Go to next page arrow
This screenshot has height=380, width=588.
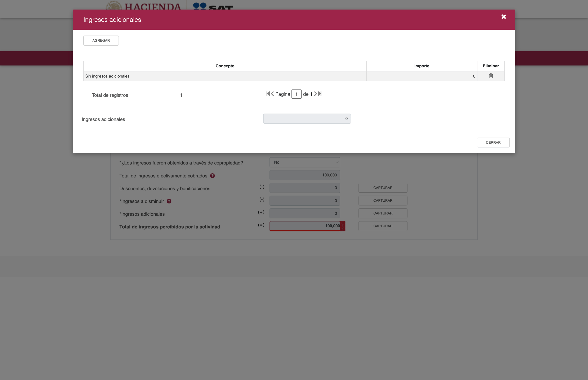[315, 94]
